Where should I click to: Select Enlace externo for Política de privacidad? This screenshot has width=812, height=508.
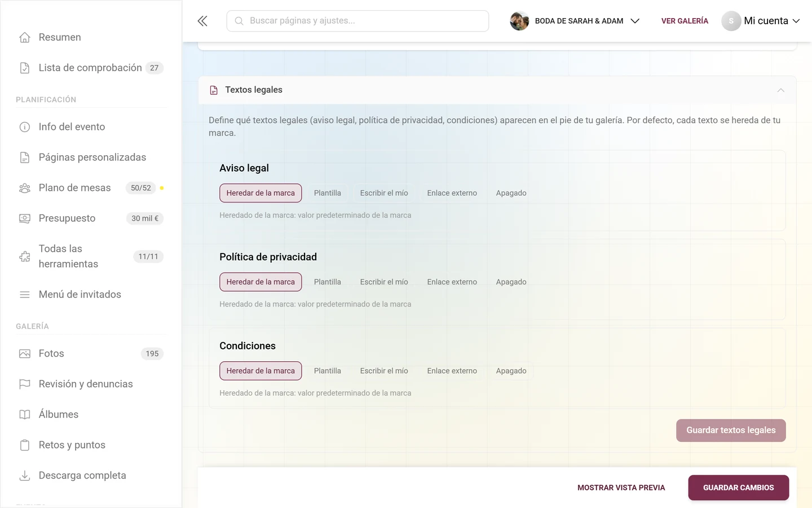[452, 282]
